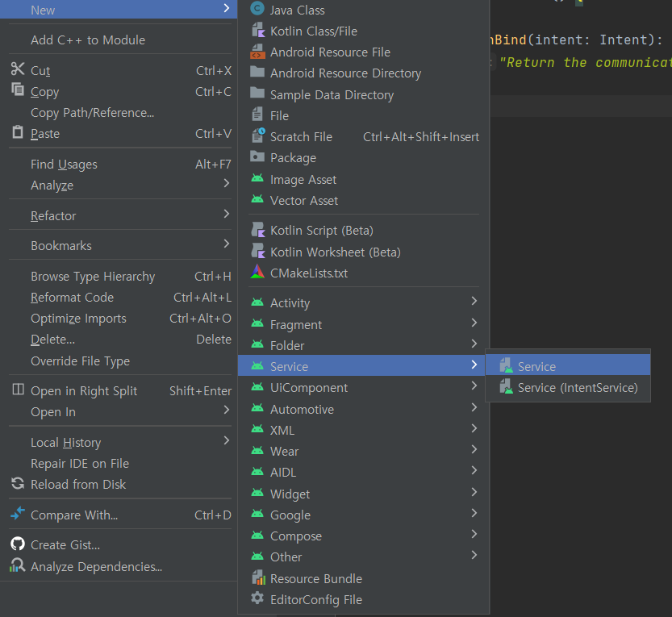The image size is (672, 617).
Task: Click the Create Gist GitHub icon
Action: coord(18,544)
